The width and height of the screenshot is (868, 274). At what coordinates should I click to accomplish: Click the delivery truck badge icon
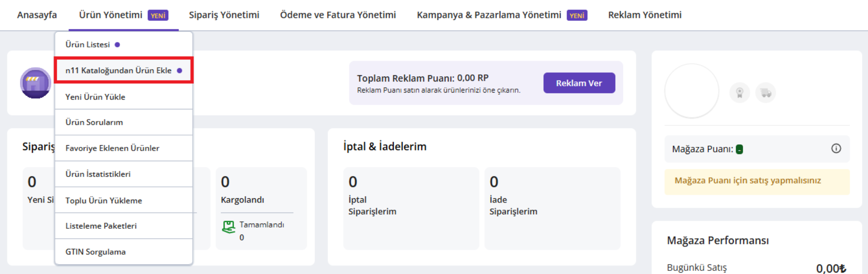(766, 93)
